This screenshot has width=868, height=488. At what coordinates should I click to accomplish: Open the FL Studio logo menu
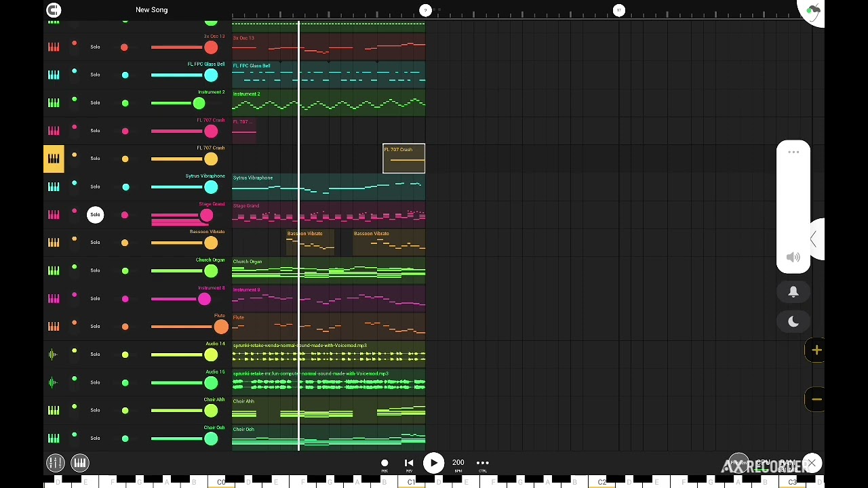coord(54,10)
